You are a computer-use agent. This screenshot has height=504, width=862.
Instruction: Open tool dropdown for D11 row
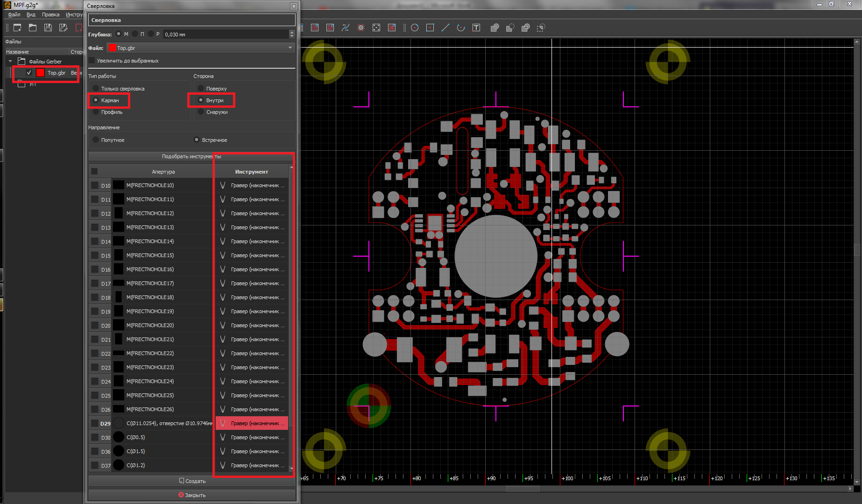tap(252, 199)
